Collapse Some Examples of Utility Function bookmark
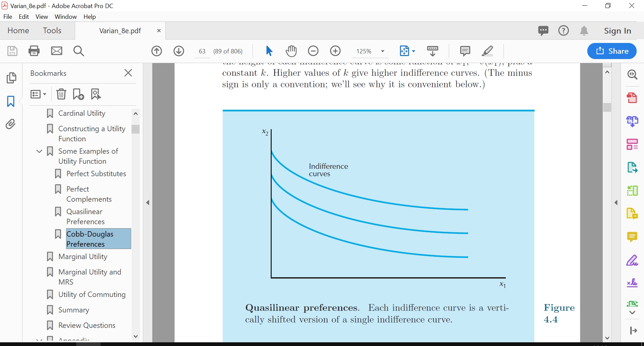This screenshot has width=644, height=346. [x=39, y=151]
